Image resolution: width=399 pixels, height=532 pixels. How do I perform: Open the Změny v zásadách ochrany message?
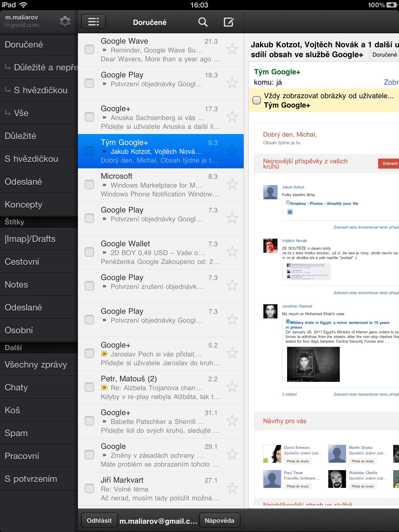[x=161, y=455]
